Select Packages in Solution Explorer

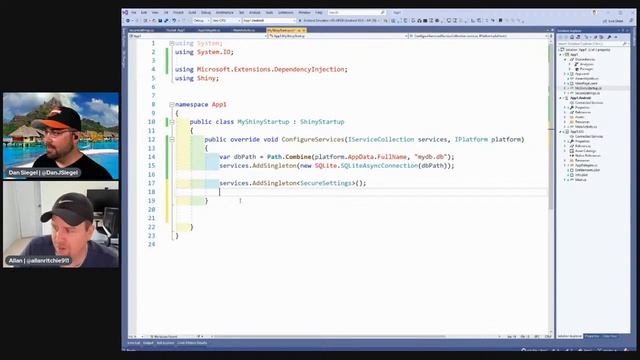pyautogui.click(x=586, y=69)
